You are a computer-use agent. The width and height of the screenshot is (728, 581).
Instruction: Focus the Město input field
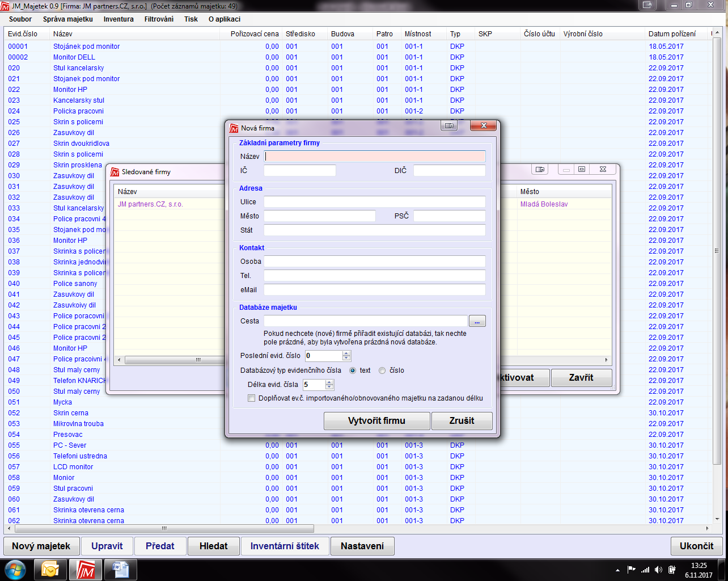coord(320,216)
